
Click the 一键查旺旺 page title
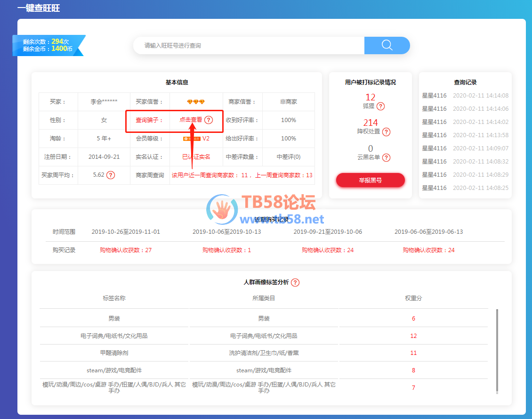39,8
